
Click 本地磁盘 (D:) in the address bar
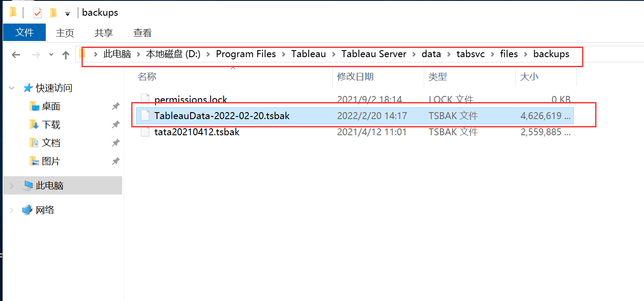173,54
